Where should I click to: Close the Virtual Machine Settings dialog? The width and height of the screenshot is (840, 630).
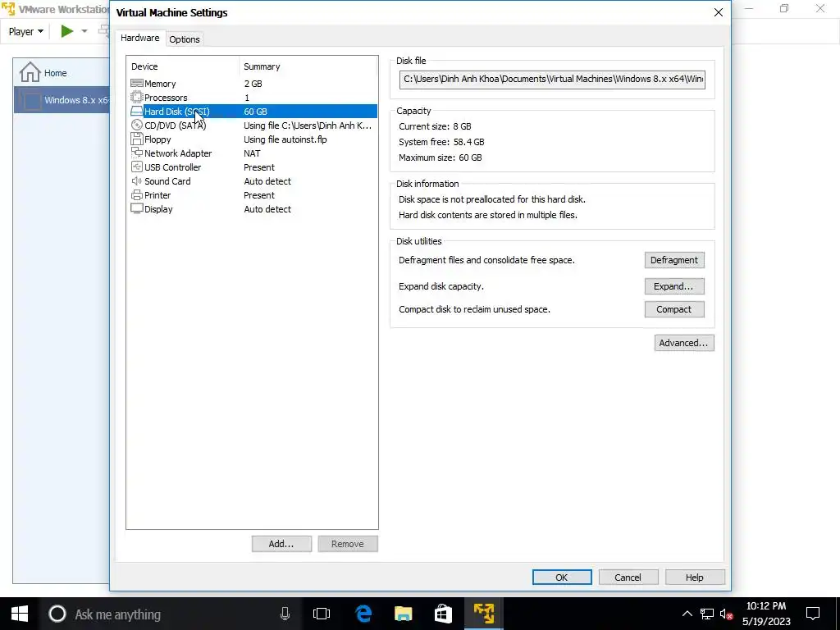pos(719,12)
